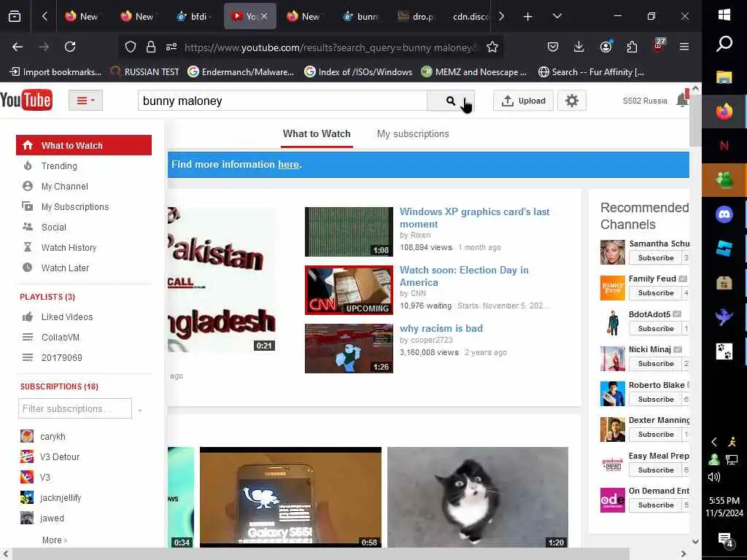The height and width of the screenshot is (560, 747).
Task: Switch to the My subscriptions tab
Action: tap(413, 134)
